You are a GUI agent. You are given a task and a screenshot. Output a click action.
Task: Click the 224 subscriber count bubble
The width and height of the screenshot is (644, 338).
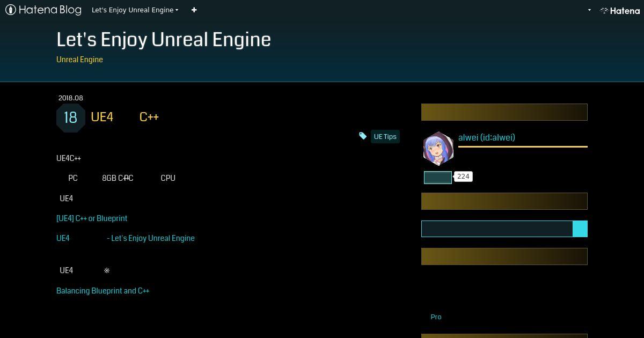(x=463, y=177)
